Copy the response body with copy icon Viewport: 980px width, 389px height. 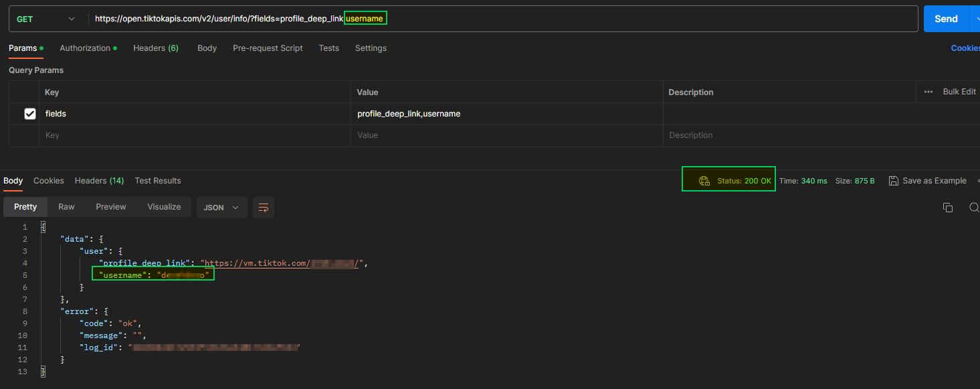point(948,208)
